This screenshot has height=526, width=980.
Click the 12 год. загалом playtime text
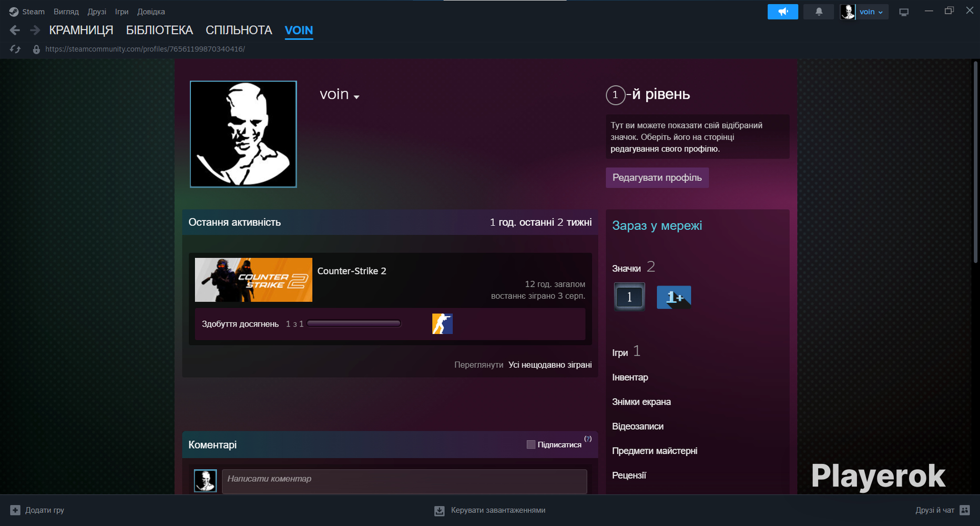(555, 284)
